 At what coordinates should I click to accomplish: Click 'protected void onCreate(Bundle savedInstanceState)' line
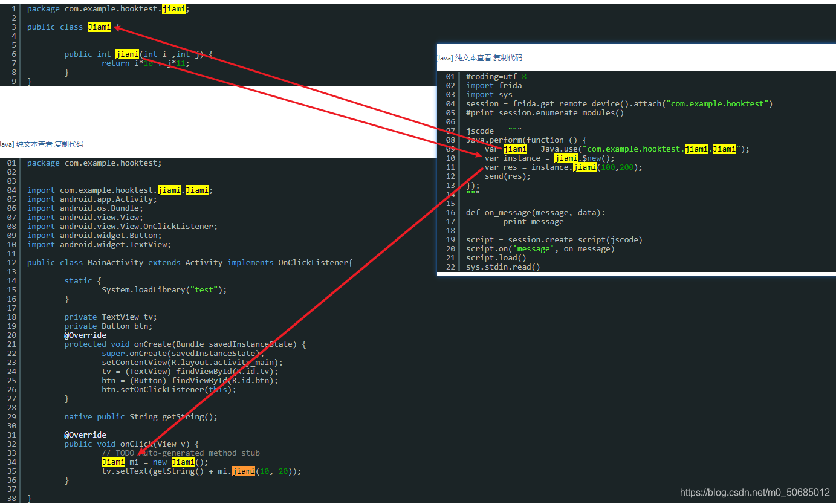[x=185, y=344]
